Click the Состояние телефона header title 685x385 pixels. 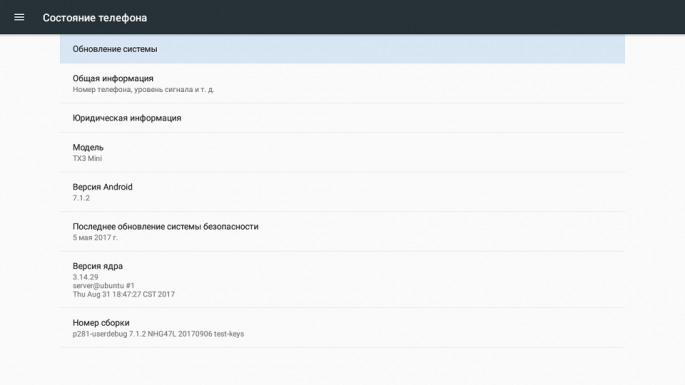[95, 18]
